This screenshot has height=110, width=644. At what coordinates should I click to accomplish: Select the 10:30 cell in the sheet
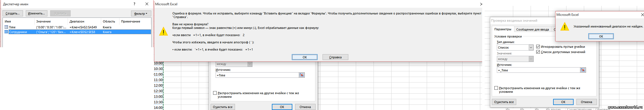(159, 69)
